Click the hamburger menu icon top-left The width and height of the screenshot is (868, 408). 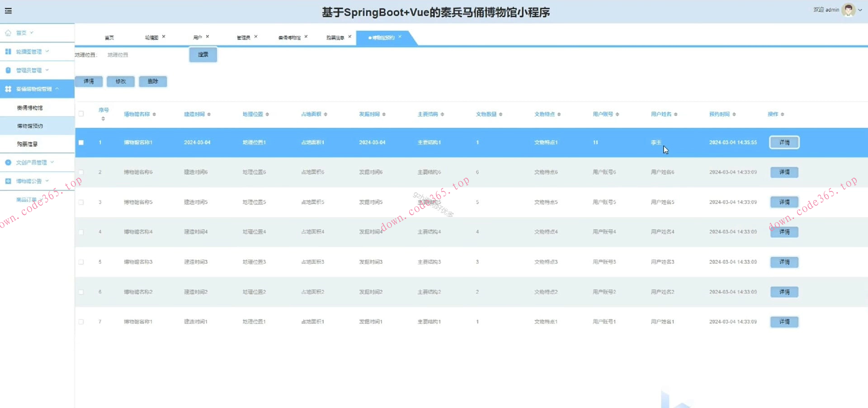8,10
